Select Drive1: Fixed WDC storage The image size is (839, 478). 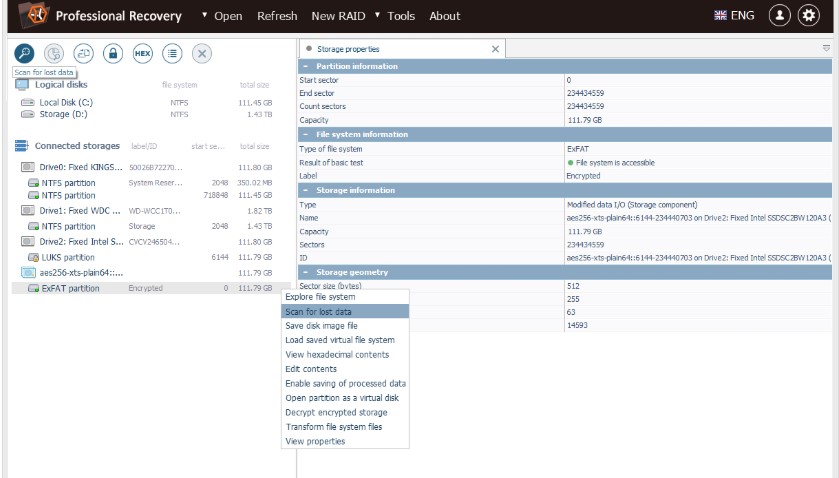[75, 211]
